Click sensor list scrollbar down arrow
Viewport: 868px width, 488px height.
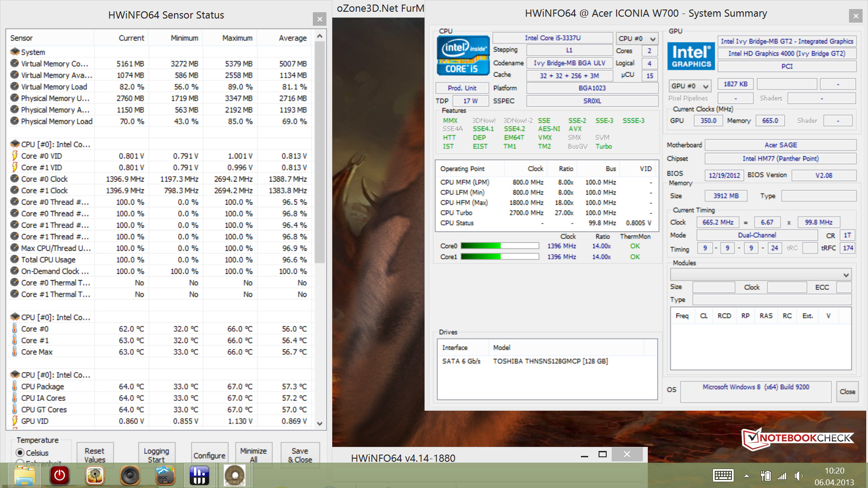320,423
